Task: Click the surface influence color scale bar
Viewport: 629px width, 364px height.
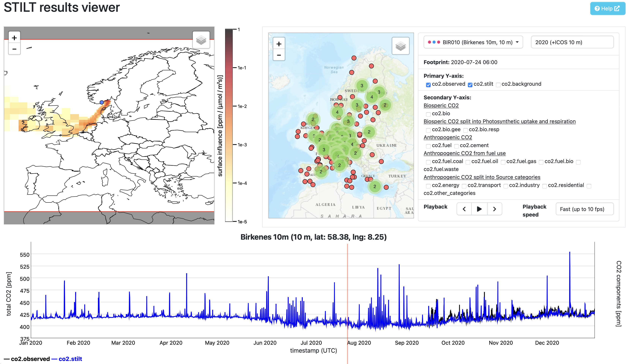Action: pyautogui.click(x=229, y=125)
